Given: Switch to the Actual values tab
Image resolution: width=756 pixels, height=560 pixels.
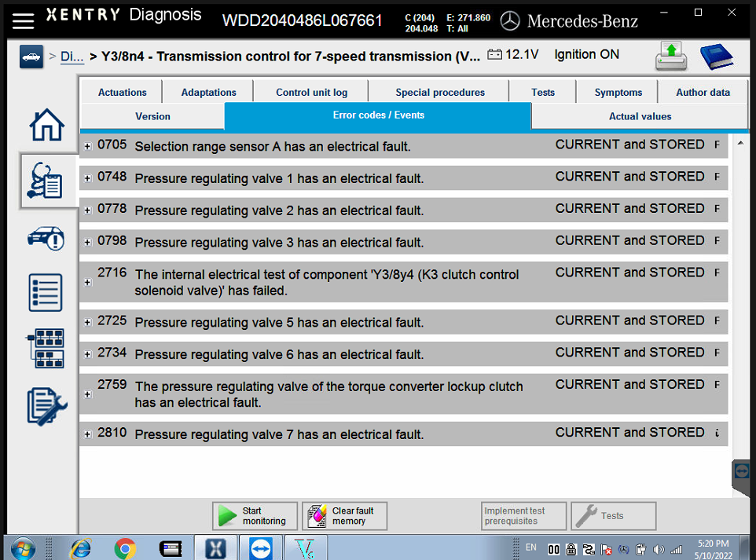Looking at the screenshot, I should [x=640, y=116].
